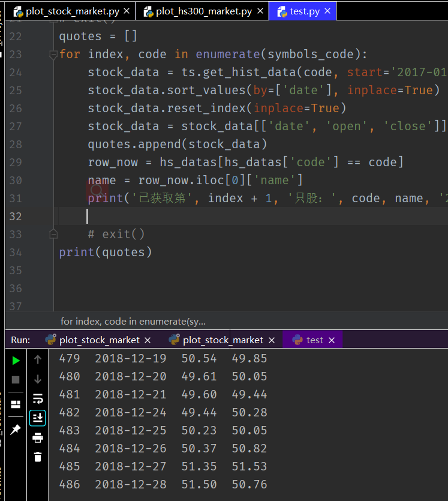Image resolution: width=448 pixels, height=501 pixels.
Task: Toggle scroll to end of console output
Action: tap(38, 418)
